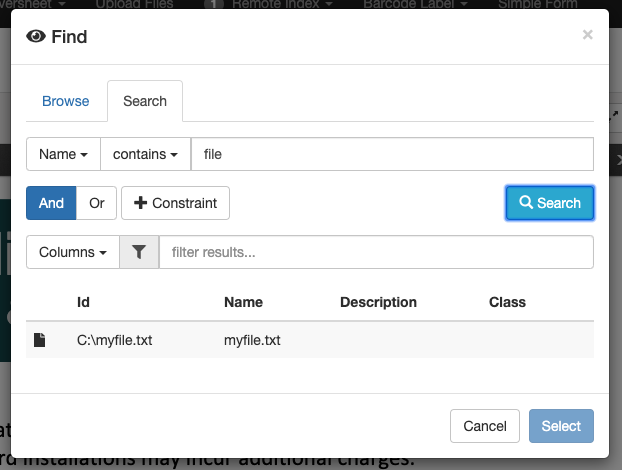Add a new Constraint
The height and width of the screenshot is (470, 622).
[x=175, y=203]
